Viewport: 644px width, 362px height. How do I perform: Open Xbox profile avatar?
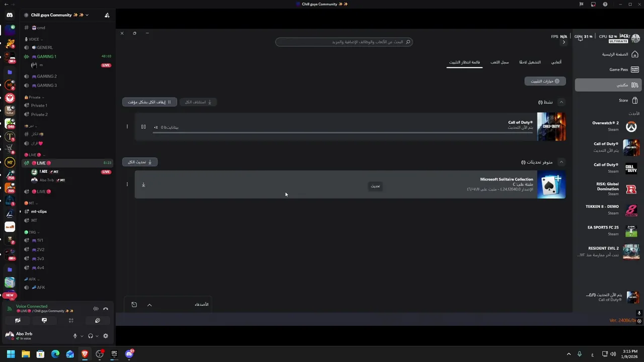[x=635, y=38]
